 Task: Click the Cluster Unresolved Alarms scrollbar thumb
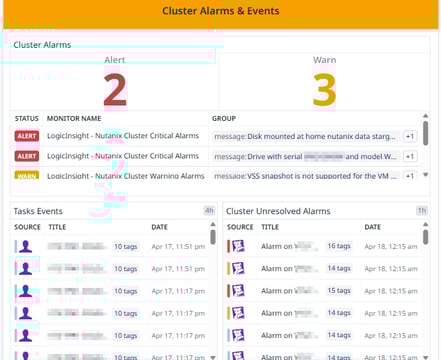pyautogui.click(x=426, y=237)
